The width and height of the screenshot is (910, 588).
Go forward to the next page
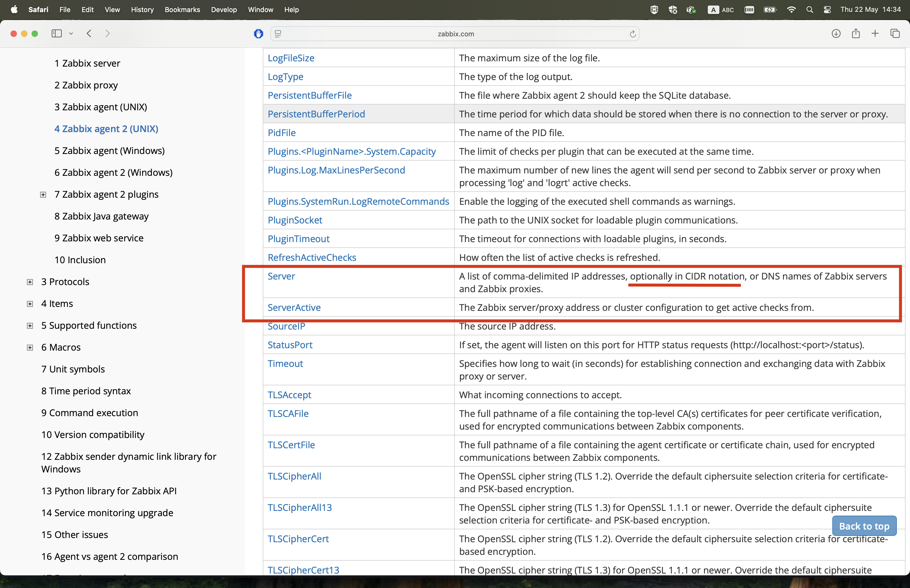[107, 34]
